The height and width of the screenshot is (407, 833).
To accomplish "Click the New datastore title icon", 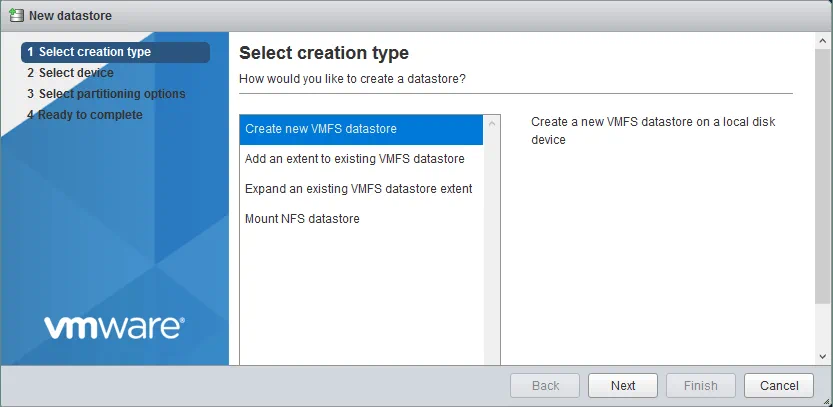I will (16, 15).
